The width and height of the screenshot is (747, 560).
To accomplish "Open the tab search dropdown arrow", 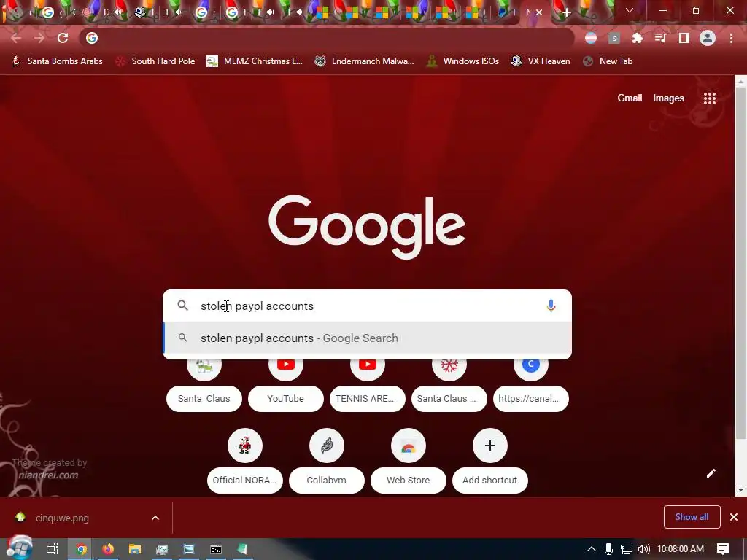I will point(630,10).
